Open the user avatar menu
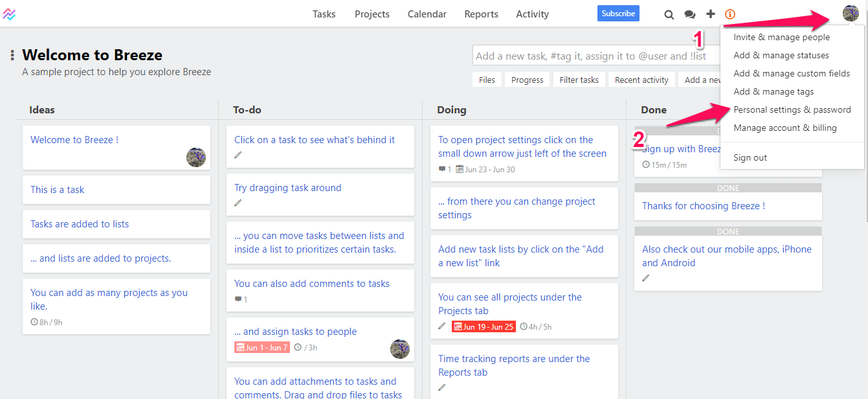The image size is (868, 399). pos(851,13)
